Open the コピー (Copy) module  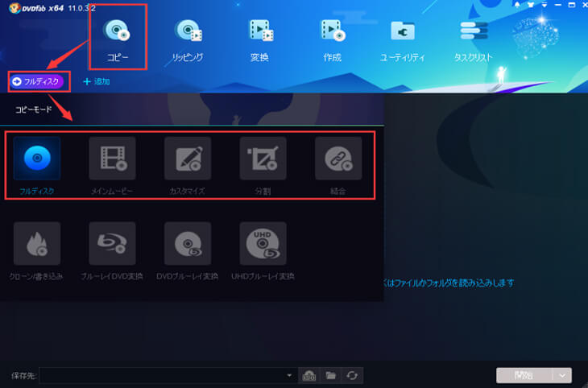(x=118, y=39)
